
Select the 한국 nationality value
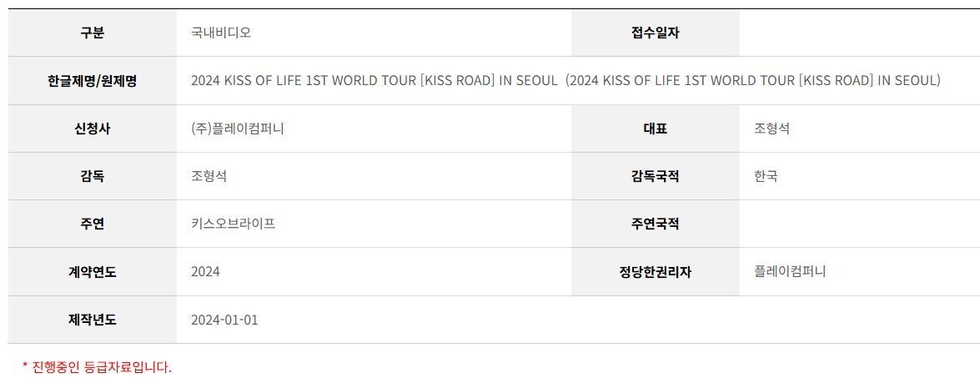766,177
